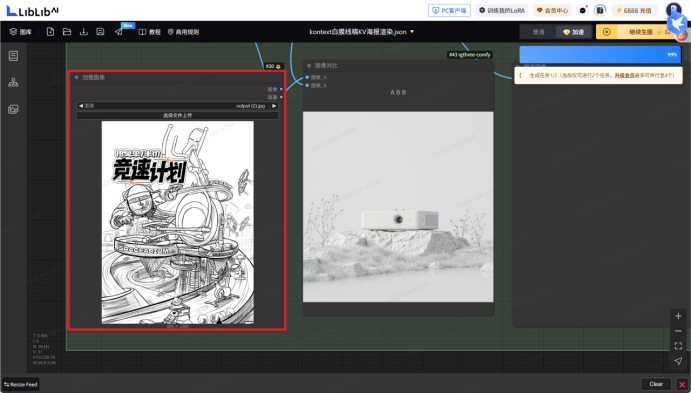The image size is (691, 393).
Task: Click the next image arrow after output (2).jpg
Action: [274, 106]
